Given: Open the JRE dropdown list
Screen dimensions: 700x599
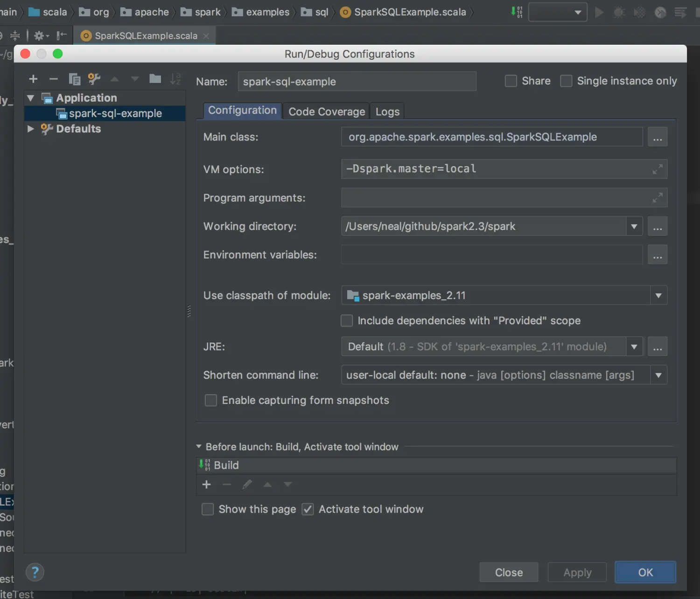Looking at the screenshot, I should click(x=634, y=347).
